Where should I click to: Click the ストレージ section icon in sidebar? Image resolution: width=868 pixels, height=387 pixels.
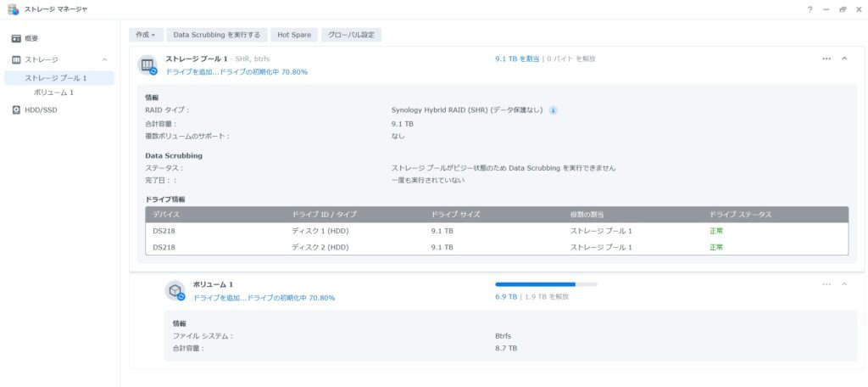point(16,59)
